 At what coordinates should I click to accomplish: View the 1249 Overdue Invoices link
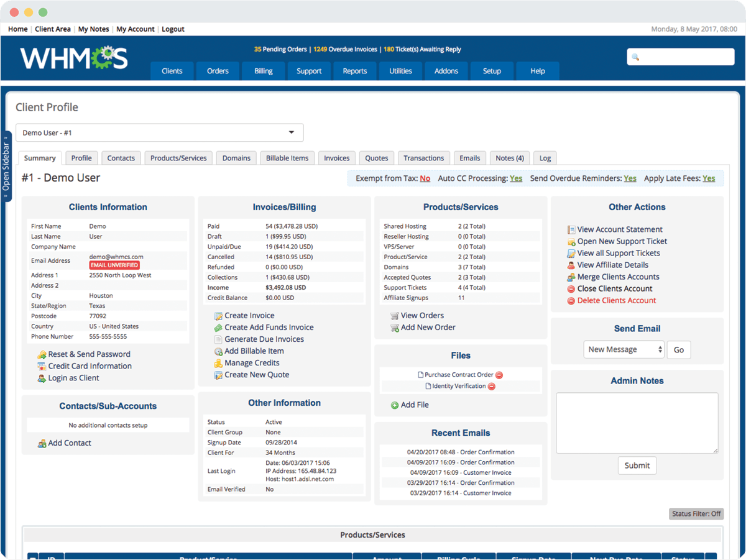[345, 50]
